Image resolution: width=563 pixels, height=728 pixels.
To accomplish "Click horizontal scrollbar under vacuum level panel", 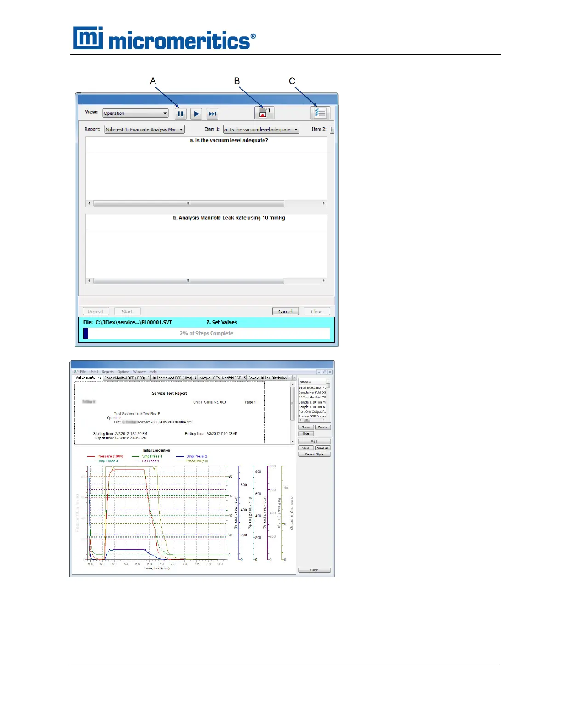I will [206, 203].
